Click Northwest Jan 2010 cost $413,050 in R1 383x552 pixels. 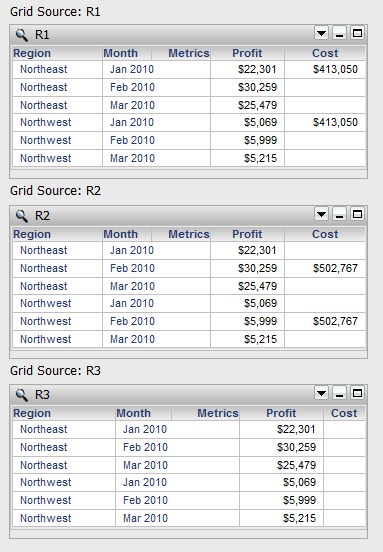(x=335, y=122)
